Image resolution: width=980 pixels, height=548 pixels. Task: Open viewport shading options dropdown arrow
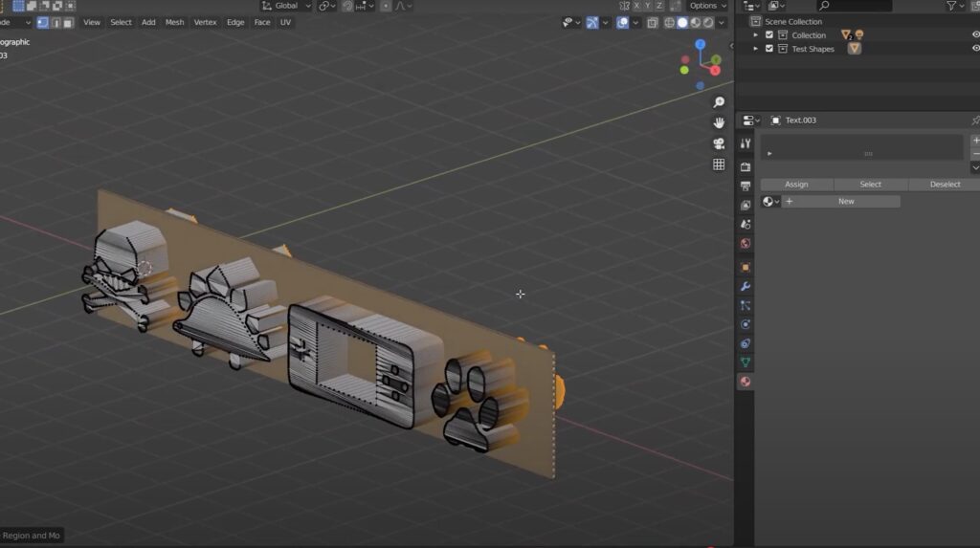pyautogui.click(x=722, y=23)
